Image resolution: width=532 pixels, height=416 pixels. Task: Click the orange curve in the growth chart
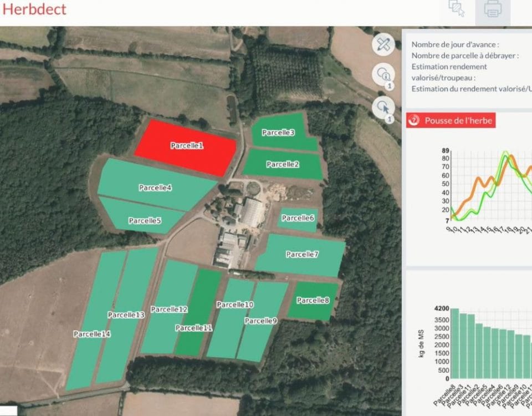479,178
